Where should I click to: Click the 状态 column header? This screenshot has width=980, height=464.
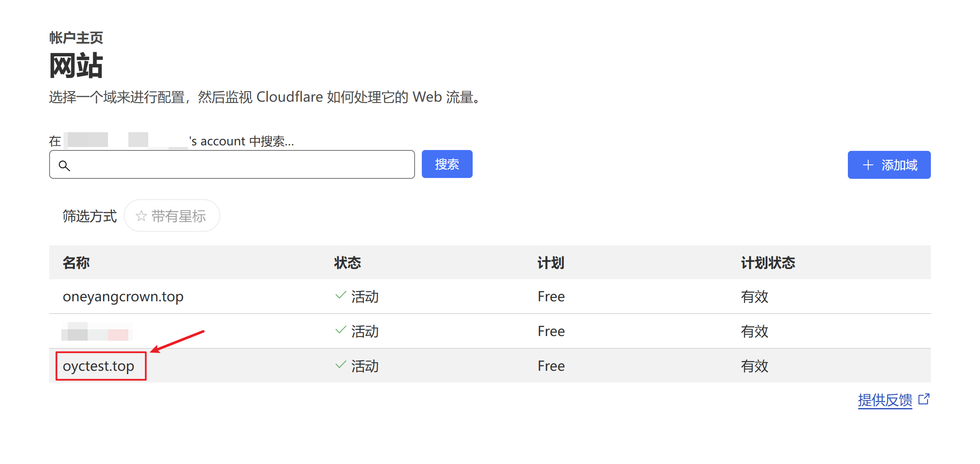pyautogui.click(x=347, y=263)
